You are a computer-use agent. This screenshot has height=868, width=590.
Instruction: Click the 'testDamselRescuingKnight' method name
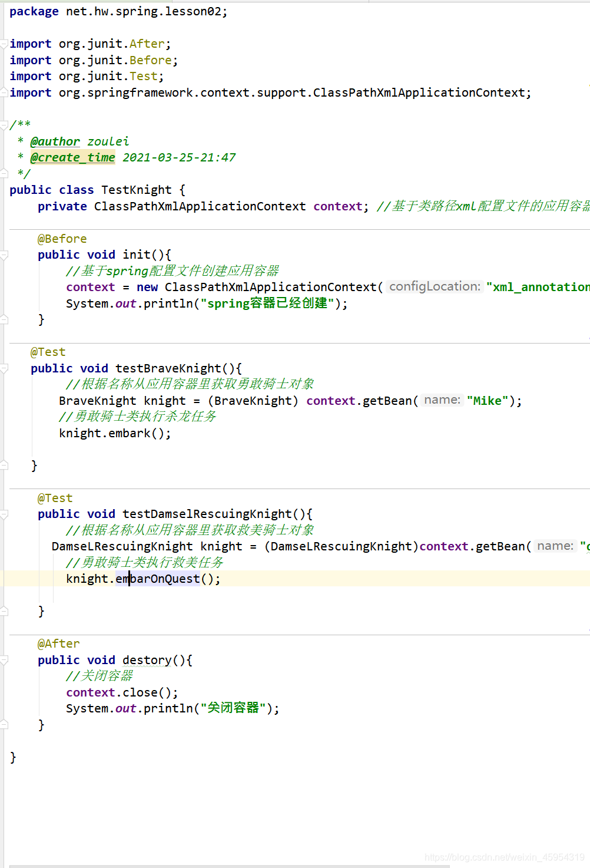point(207,514)
